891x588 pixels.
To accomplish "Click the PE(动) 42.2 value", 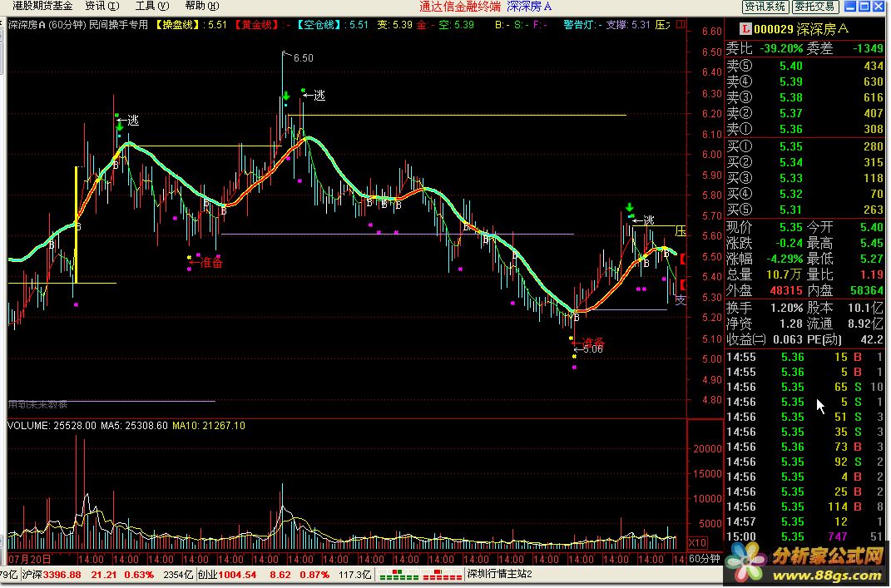I will 872,339.
